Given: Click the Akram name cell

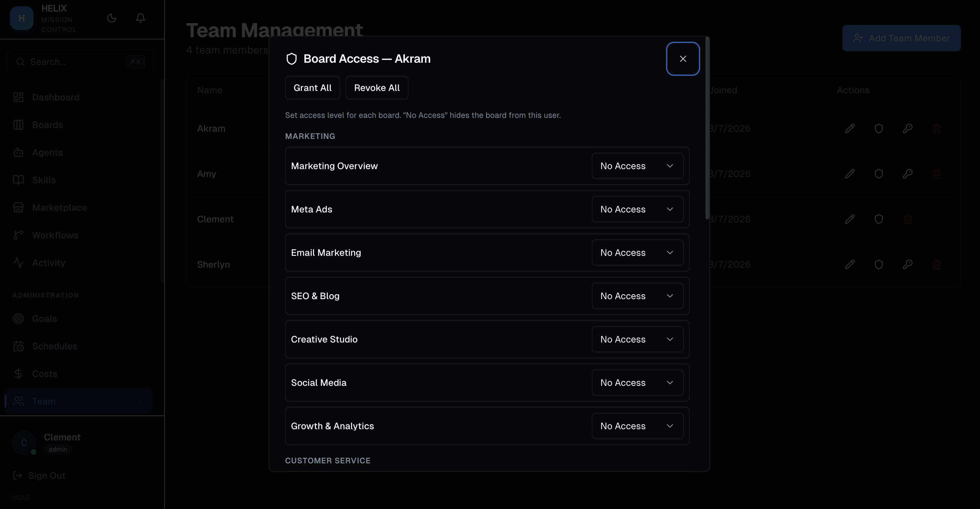Looking at the screenshot, I should click(x=211, y=129).
